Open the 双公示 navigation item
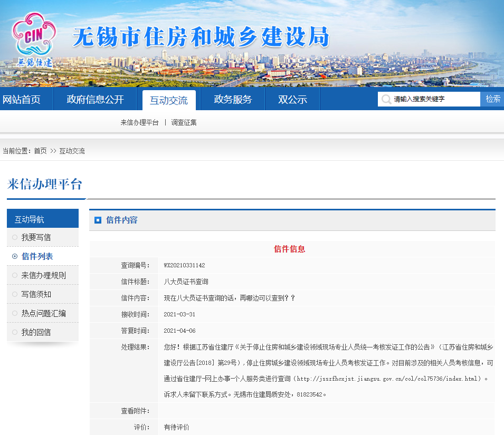The image size is (504, 435). (293, 99)
